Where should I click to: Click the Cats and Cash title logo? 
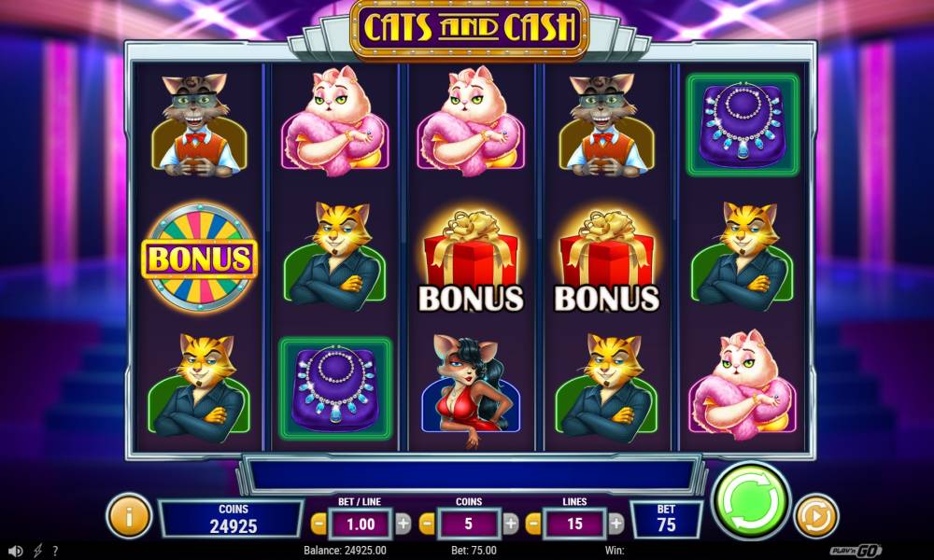pyautogui.click(x=470, y=27)
